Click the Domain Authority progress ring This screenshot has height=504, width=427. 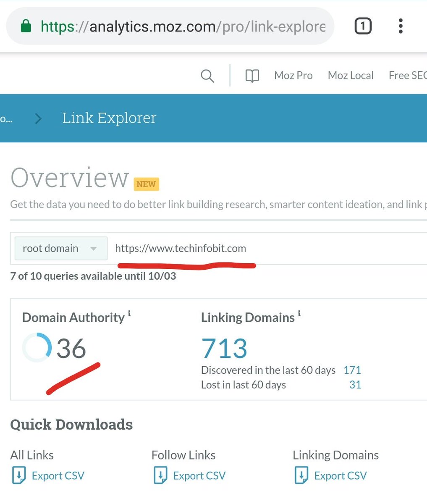[x=36, y=347]
